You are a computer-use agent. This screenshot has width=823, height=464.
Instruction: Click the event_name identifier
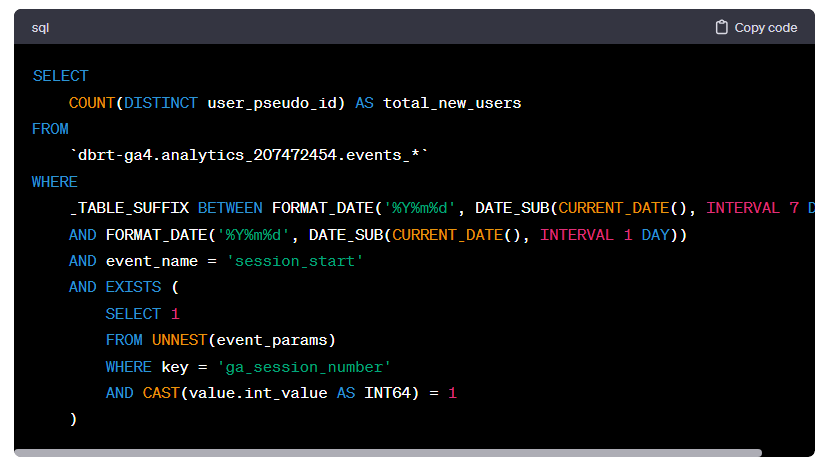[152, 261]
